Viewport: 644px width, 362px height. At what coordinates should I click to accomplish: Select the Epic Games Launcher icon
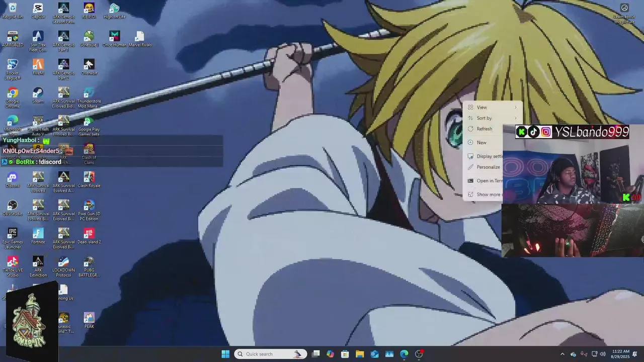(13, 238)
